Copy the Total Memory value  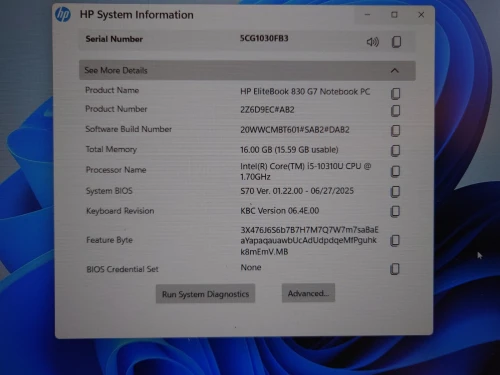[395, 151]
